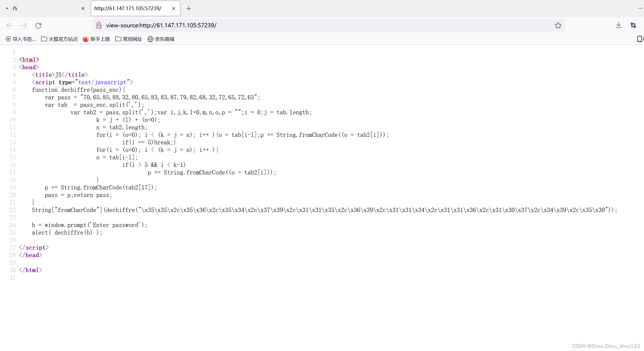Image resolution: width=644 pixels, height=351 pixels.
Task: Minimize the browser window
Action: (x=641, y=9)
